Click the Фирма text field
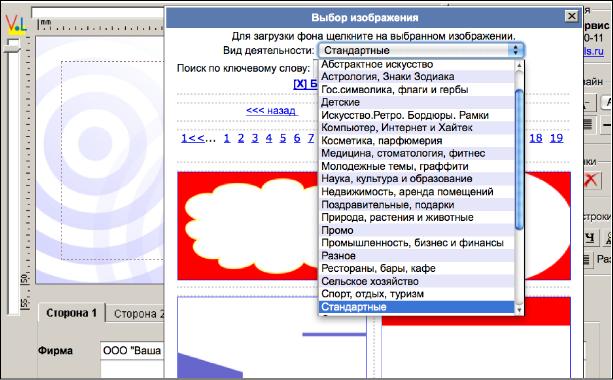Viewport: 613px width, 380px height. [x=132, y=351]
